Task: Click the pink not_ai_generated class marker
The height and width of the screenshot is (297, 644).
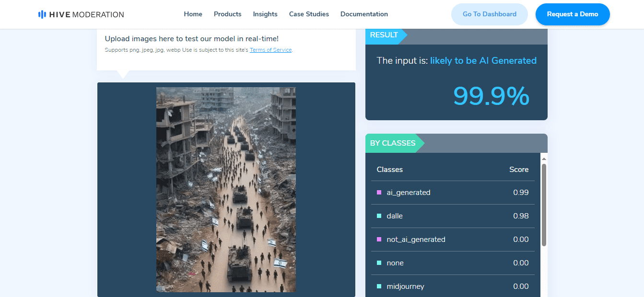Action: (x=379, y=240)
